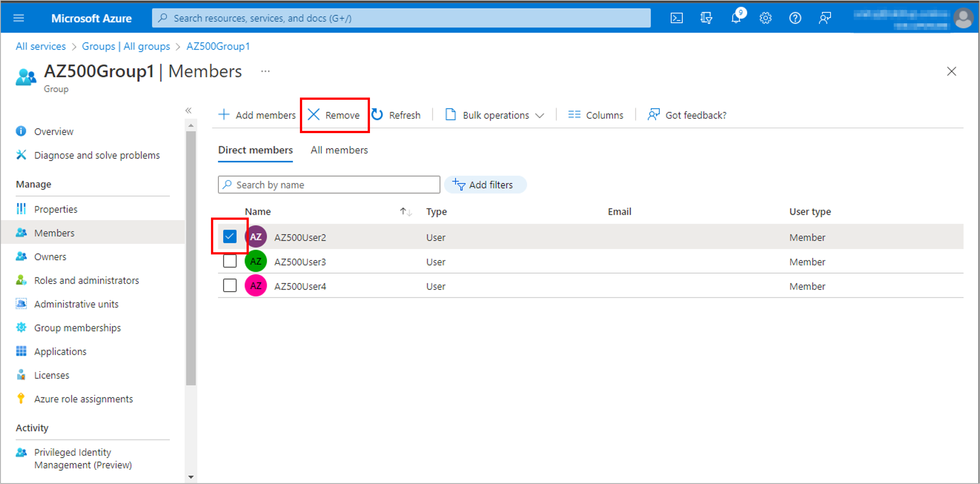Viewport: 980px width, 484px height.
Task: Focus the global search resources box
Action: click(401, 18)
